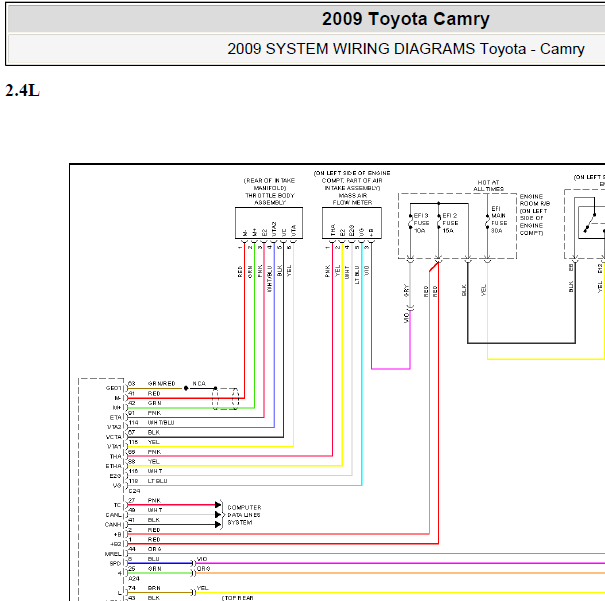Select the "GE01" ECM terminal label

tap(114, 388)
